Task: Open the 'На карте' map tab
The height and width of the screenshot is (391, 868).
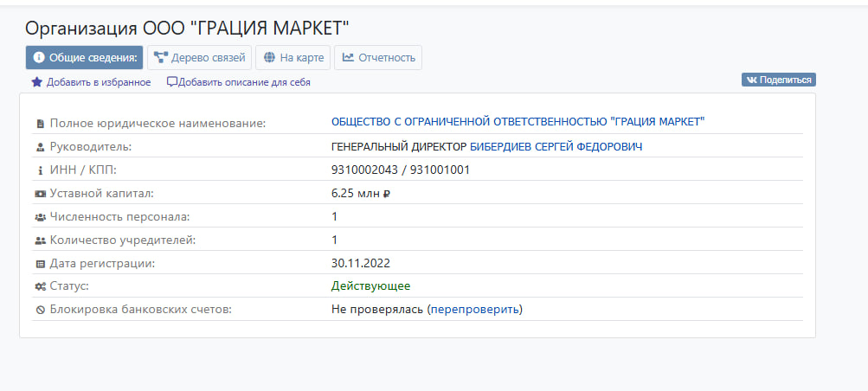Action: [293, 58]
